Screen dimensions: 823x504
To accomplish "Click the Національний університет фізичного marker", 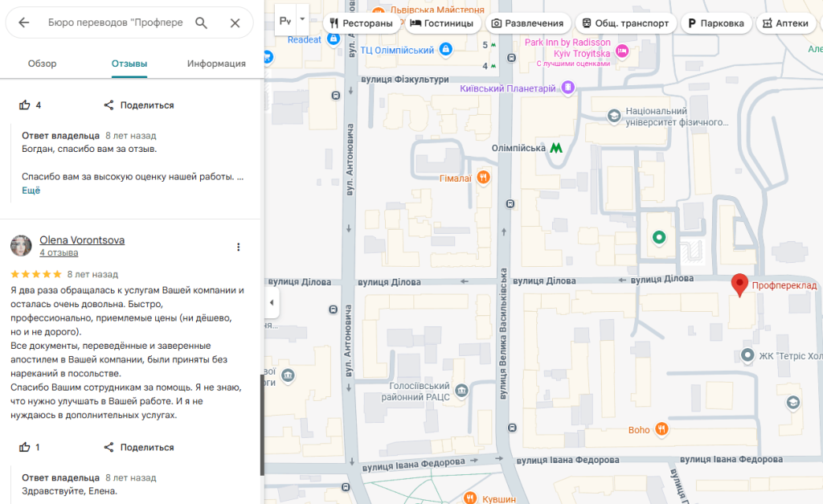I will [613, 116].
